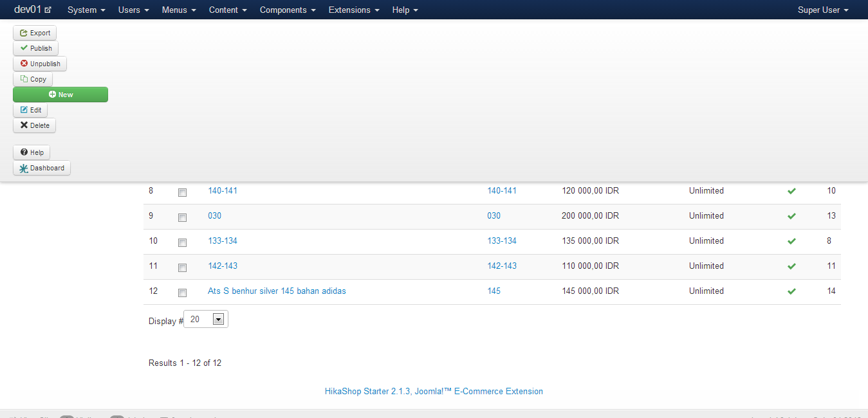
Task: Click Unlimited quantity in row 10
Action: coord(706,241)
